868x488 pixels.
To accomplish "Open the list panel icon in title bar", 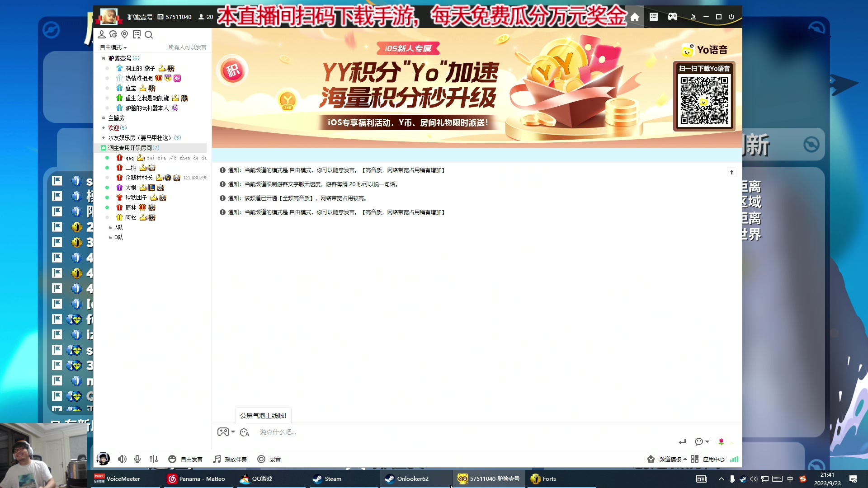I will click(654, 17).
